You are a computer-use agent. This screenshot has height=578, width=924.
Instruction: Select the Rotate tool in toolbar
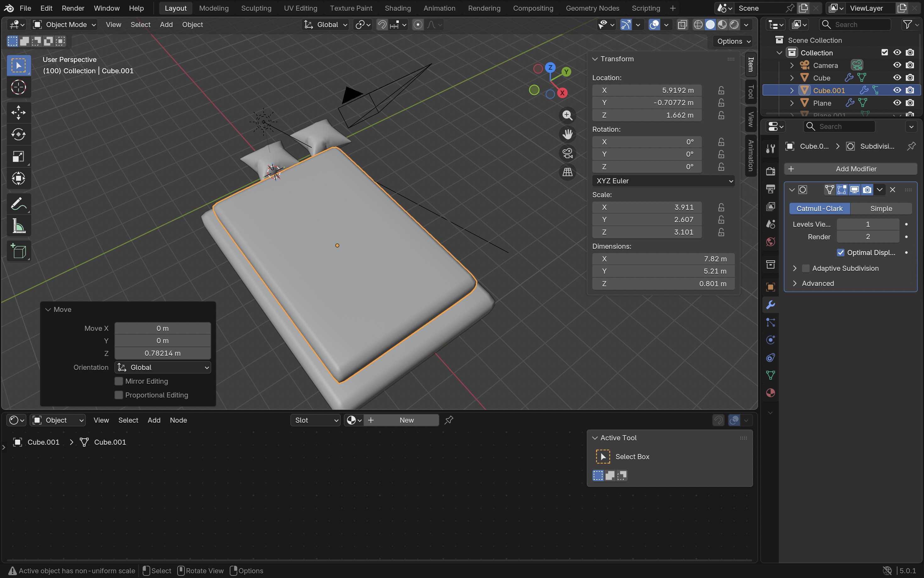(x=18, y=134)
